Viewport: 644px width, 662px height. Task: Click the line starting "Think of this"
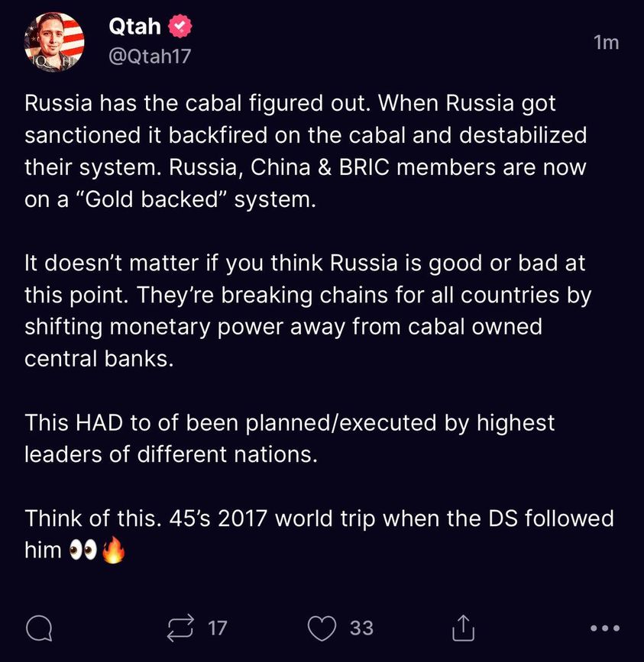pos(319,518)
